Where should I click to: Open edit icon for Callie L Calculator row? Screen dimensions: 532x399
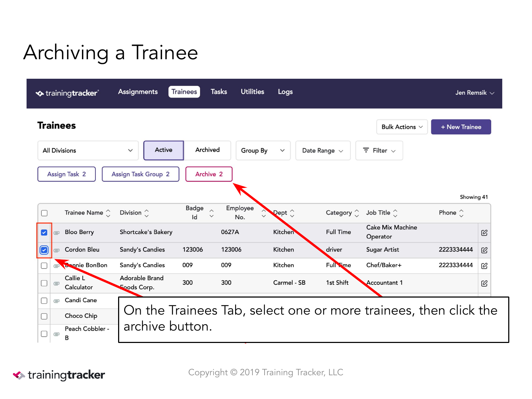[x=484, y=283]
